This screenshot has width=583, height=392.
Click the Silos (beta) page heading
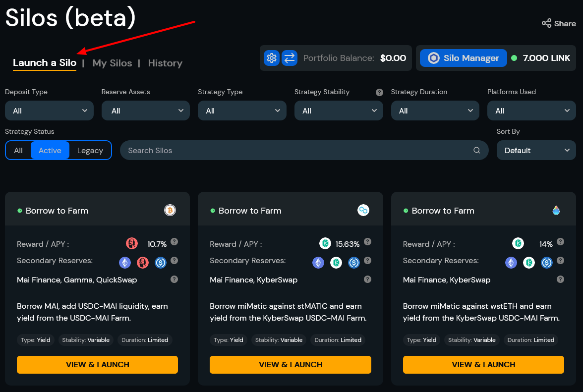tap(70, 17)
